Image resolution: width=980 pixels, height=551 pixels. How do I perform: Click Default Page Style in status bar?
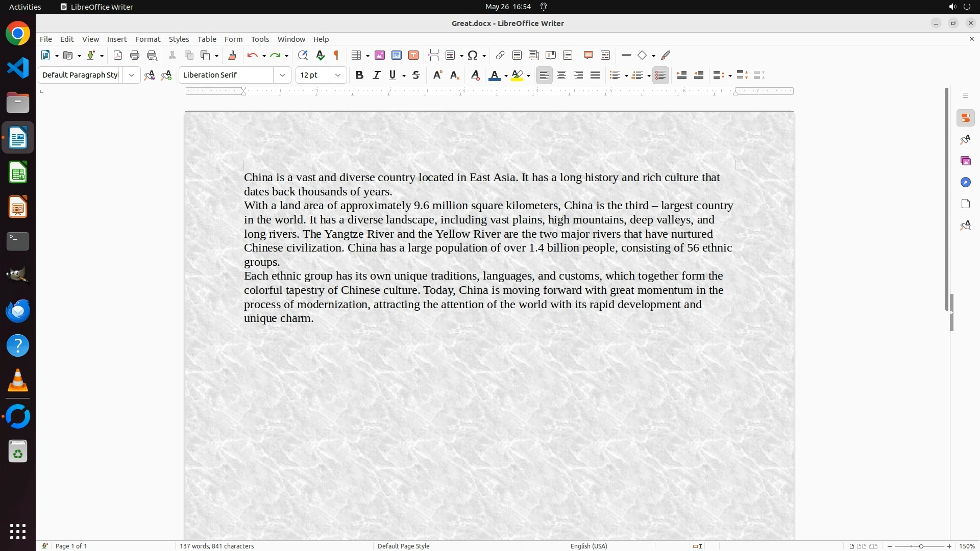click(403, 546)
